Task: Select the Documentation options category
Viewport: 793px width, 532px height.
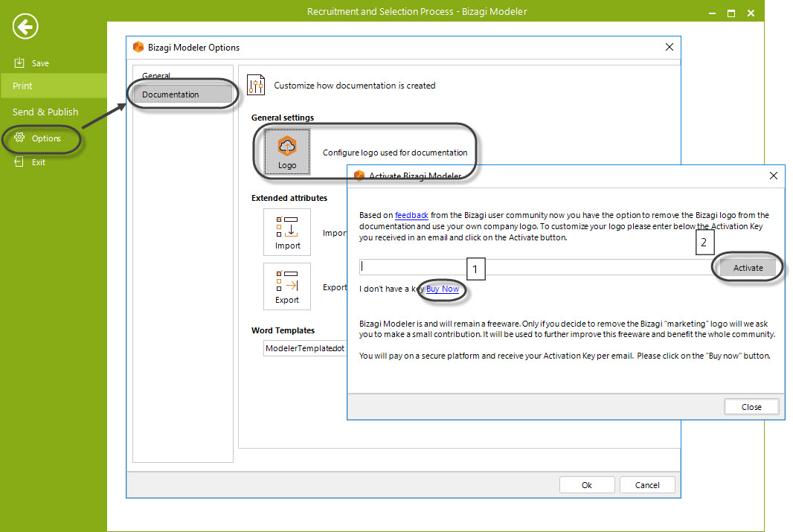Action: click(182, 94)
